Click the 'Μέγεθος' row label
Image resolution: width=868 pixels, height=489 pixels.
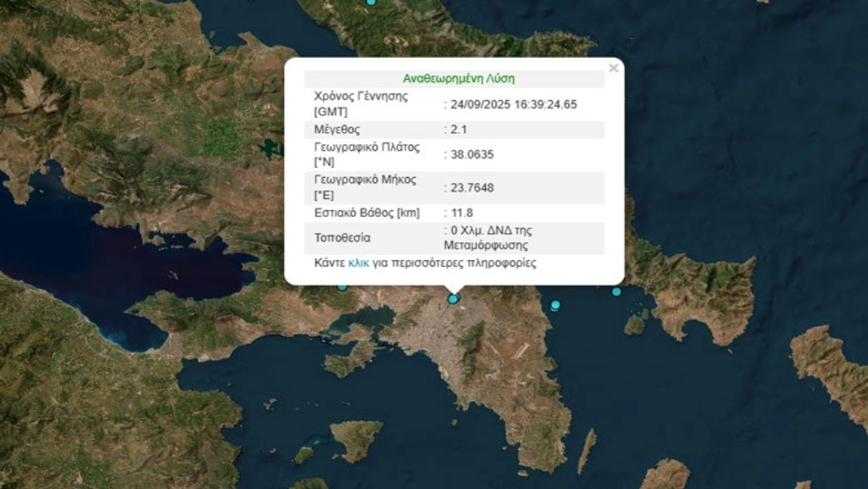pos(336,130)
